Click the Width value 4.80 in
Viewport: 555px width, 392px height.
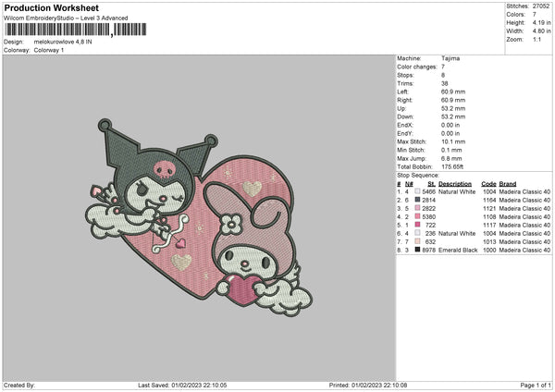pyautogui.click(x=541, y=31)
